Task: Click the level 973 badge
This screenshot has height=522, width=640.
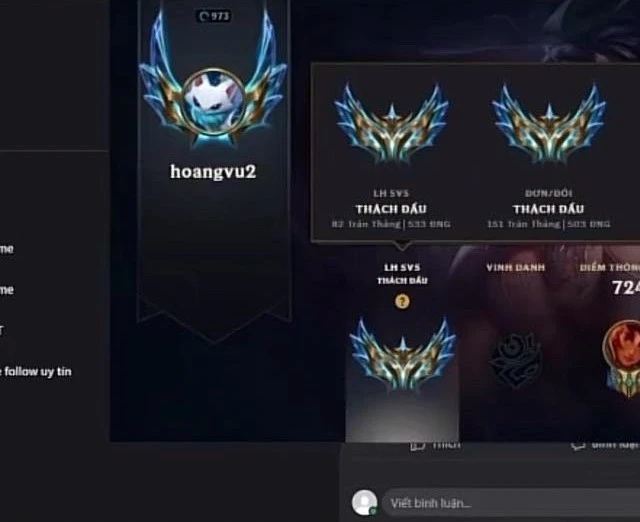Action: pos(214,16)
